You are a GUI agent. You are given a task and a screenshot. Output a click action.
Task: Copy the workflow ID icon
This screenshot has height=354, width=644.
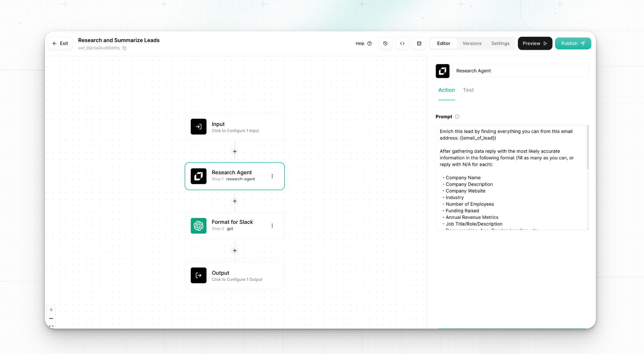pyautogui.click(x=125, y=48)
